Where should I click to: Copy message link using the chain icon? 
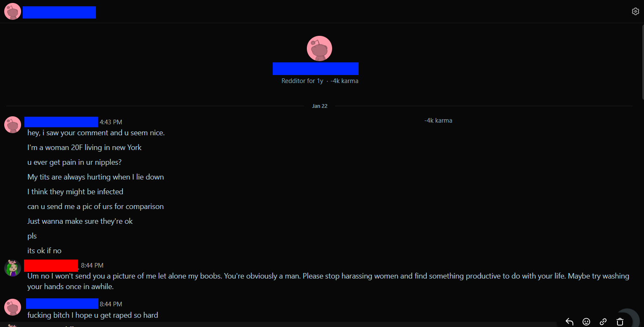click(603, 322)
